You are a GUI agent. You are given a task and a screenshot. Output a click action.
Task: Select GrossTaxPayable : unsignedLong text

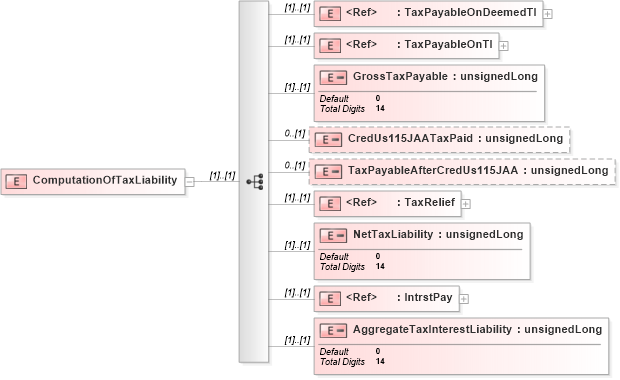pos(445,76)
